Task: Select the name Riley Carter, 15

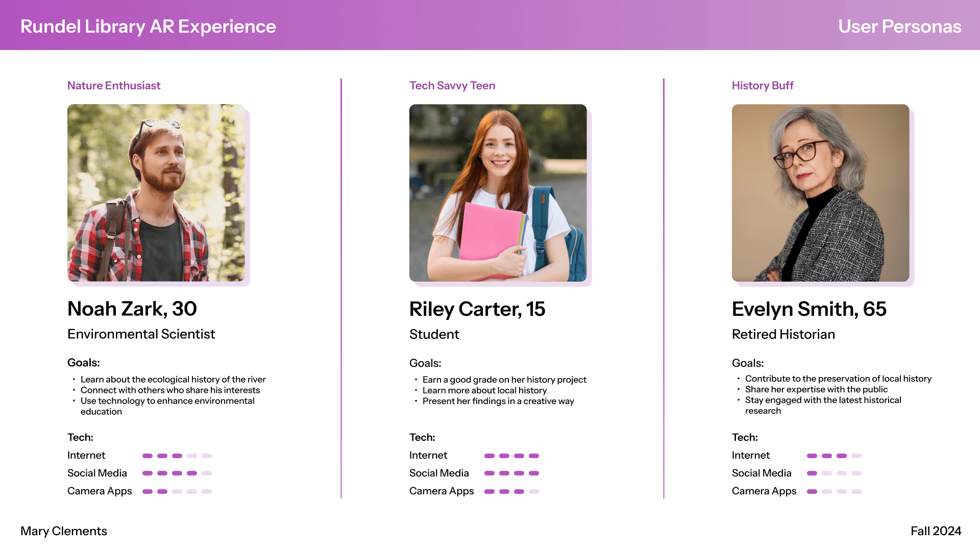Action: 477,309
